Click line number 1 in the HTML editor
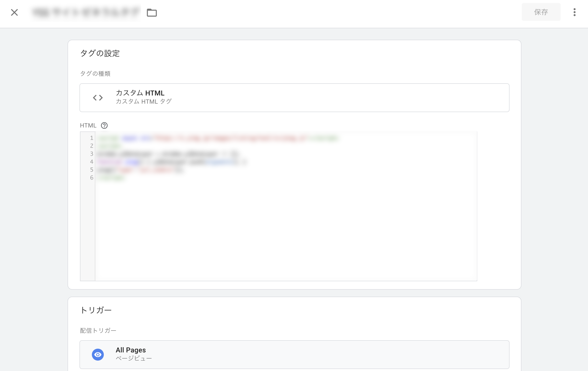This screenshot has width=588, height=371. point(92,138)
